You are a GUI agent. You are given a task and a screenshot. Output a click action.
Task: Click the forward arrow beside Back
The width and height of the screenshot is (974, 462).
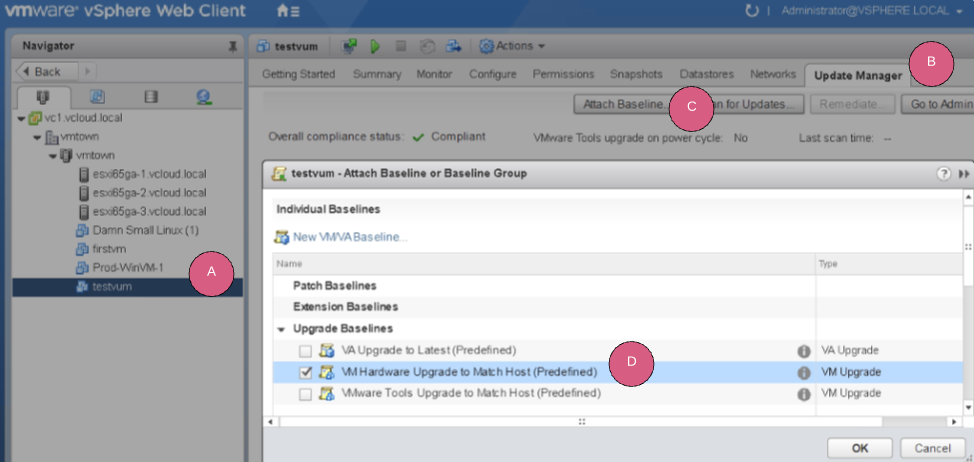tap(88, 71)
